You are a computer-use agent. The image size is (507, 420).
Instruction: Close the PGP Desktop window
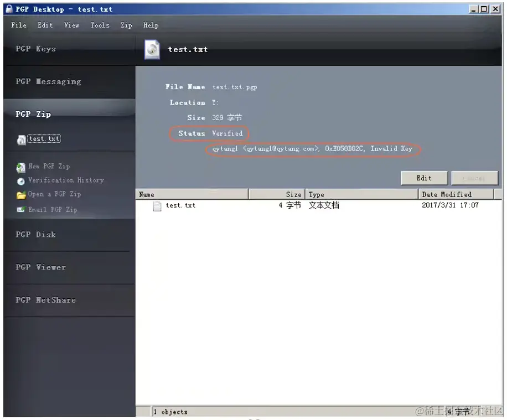pyautogui.click(x=495, y=9)
